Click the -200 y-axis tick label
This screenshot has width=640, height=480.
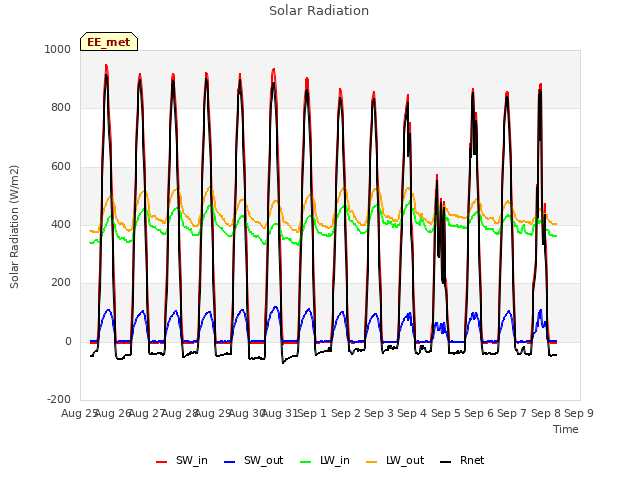click(59, 399)
